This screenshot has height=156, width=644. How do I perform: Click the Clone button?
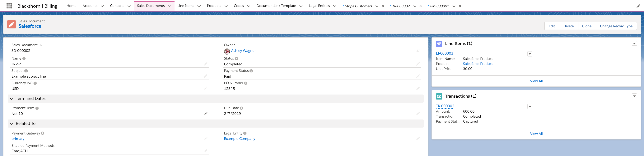click(587, 26)
